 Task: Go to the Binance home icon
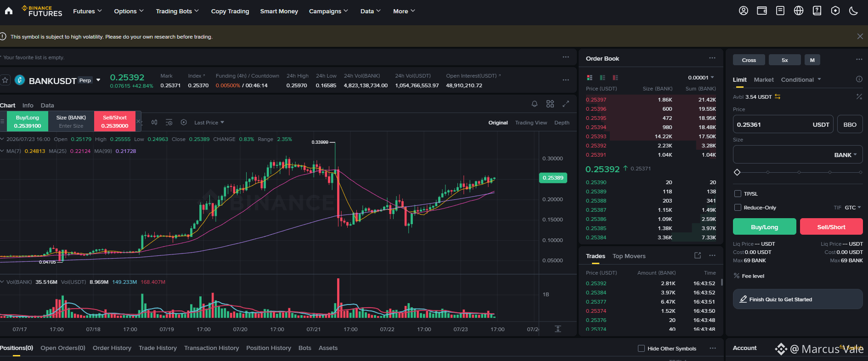pos(8,11)
